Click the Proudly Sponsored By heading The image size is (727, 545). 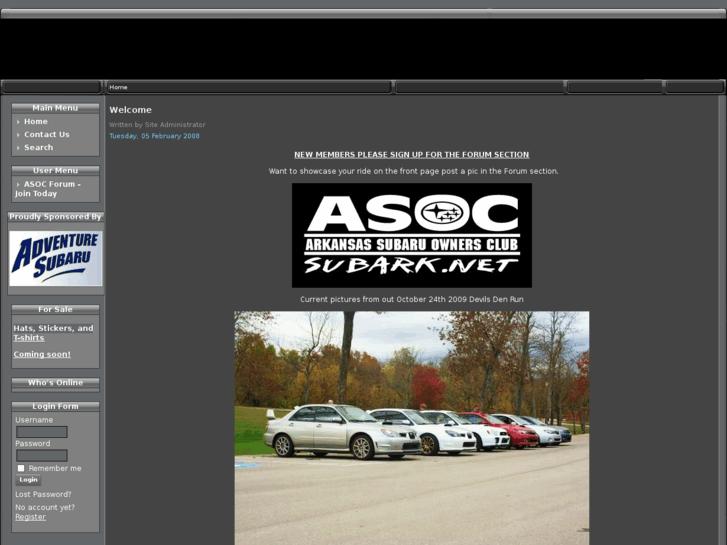[55, 216]
